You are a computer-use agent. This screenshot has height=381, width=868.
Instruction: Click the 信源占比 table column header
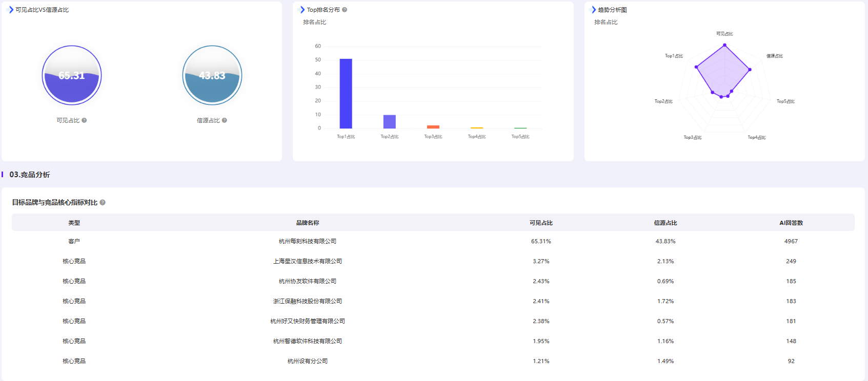coord(665,223)
